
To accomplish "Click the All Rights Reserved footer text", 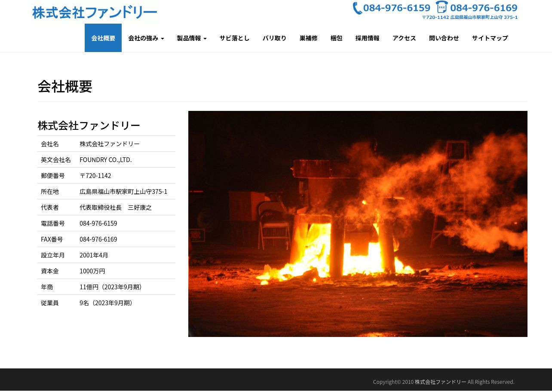I will pos(491,382).
